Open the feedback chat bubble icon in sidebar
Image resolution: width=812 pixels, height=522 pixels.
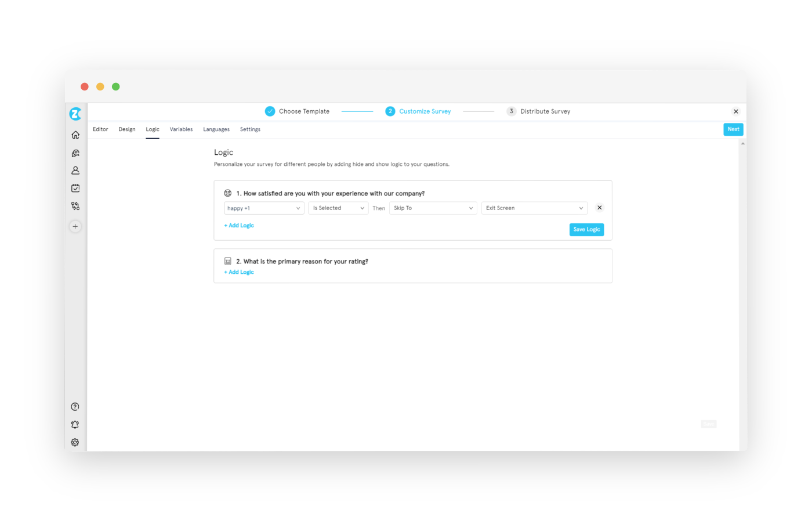75,153
